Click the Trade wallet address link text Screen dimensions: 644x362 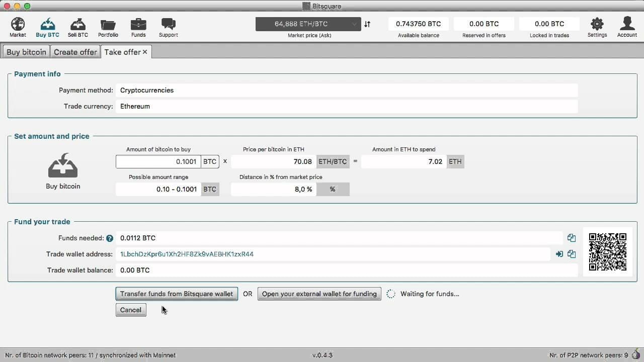click(x=187, y=254)
